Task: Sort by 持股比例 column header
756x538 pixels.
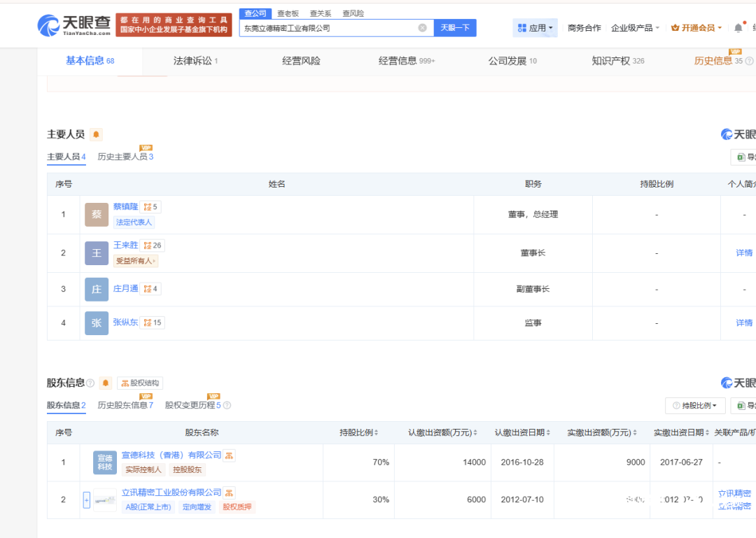Action: 359,433
